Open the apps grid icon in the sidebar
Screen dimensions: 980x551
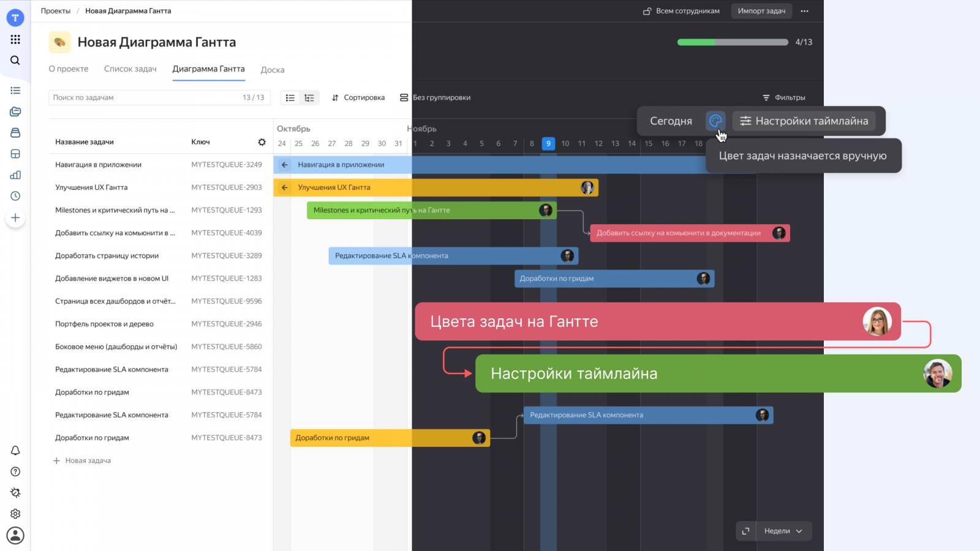[x=15, y=39]
